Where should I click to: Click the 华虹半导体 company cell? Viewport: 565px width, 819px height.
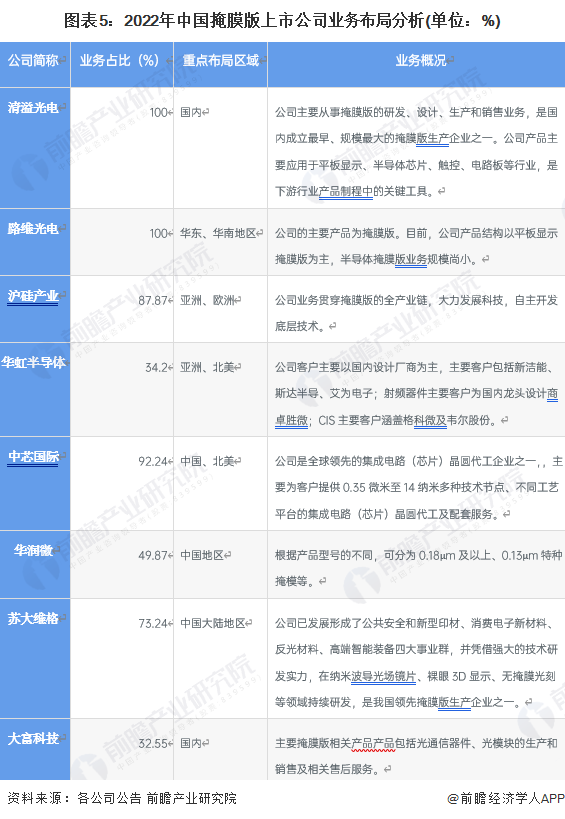[x=33, y=362]
